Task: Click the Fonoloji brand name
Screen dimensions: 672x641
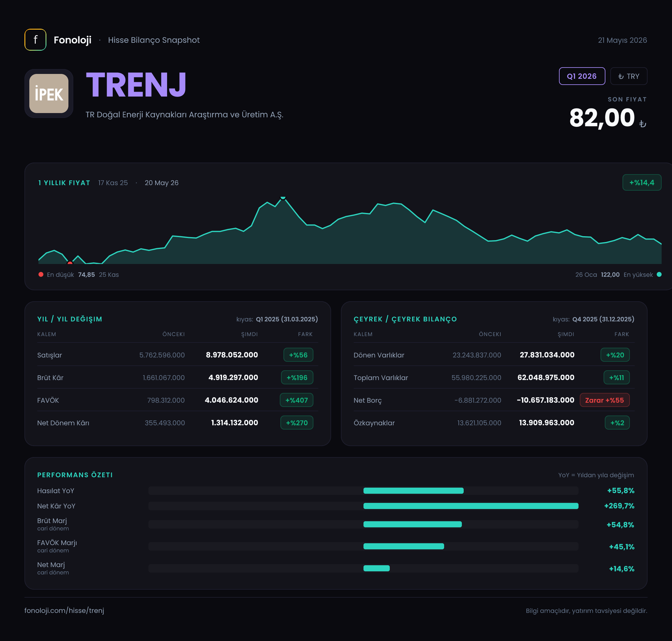Action: [72, 40]
